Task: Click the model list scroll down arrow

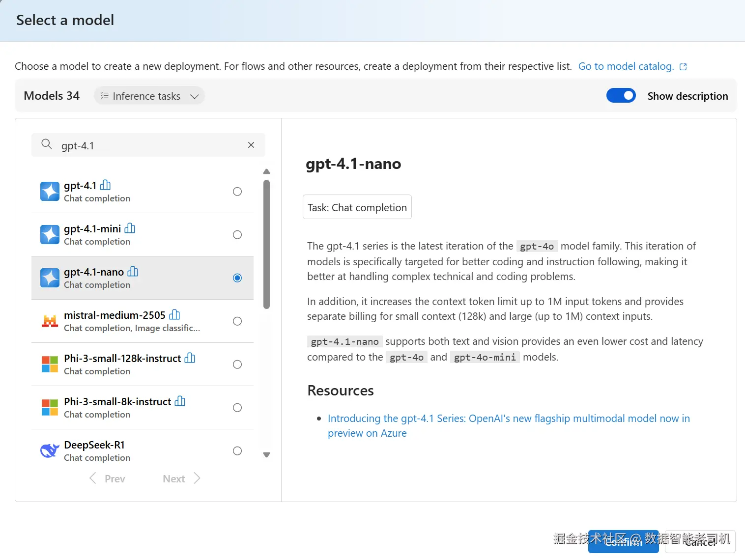Action: click(267, 455)
